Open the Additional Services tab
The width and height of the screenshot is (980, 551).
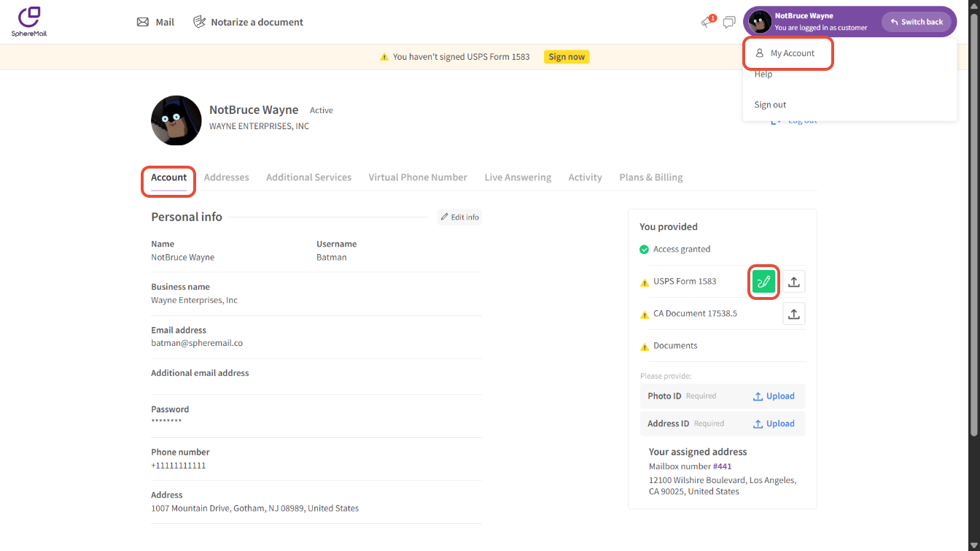coord(308,177)
